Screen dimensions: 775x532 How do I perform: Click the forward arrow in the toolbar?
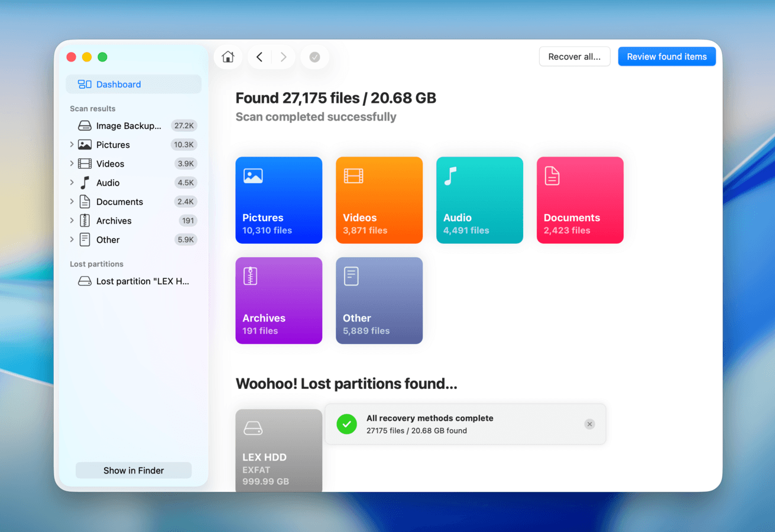(284, 57)
